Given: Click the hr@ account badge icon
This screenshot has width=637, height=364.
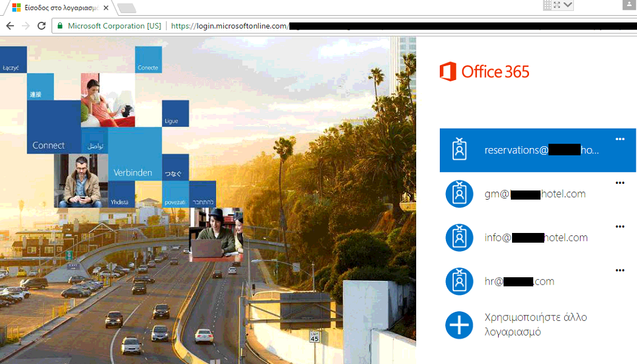Looking at the screenshot, I should 459,281.
